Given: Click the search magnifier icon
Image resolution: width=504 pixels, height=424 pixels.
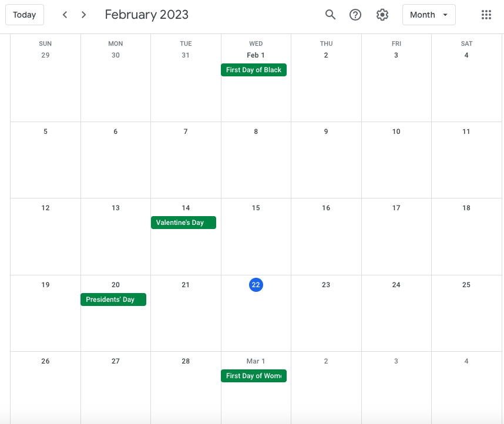Looking at the screenshot, I should pyautogui.click(x=330, y=15).
